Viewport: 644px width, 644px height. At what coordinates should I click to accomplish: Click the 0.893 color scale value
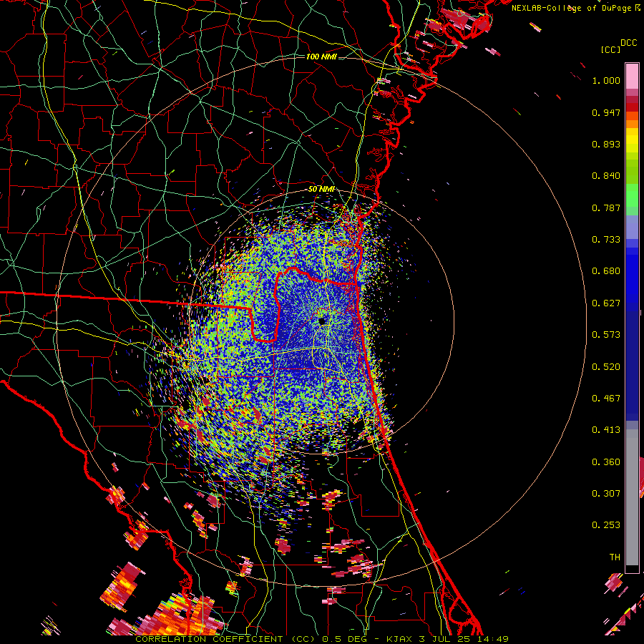[x=606, y=144]
